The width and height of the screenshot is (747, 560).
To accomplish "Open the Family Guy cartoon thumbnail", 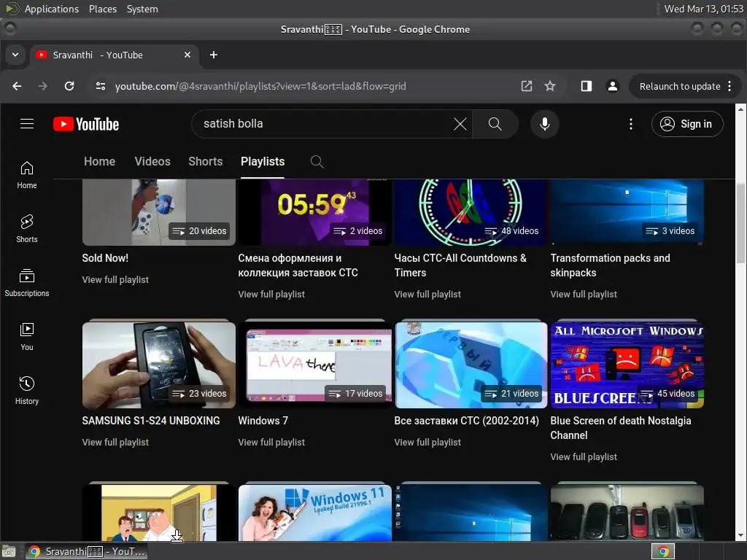I will tap(158, 513).
